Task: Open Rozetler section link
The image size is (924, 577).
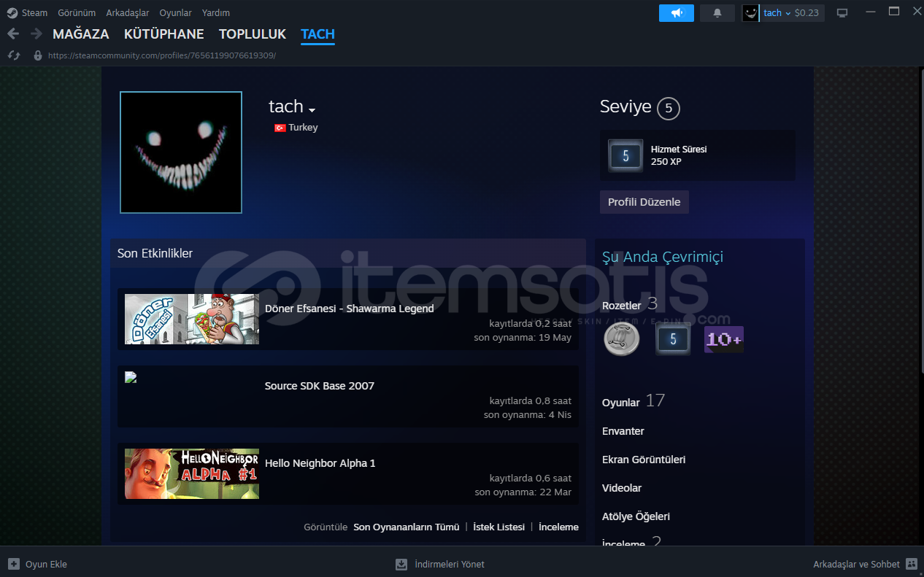Action: (x=621, y=305)
